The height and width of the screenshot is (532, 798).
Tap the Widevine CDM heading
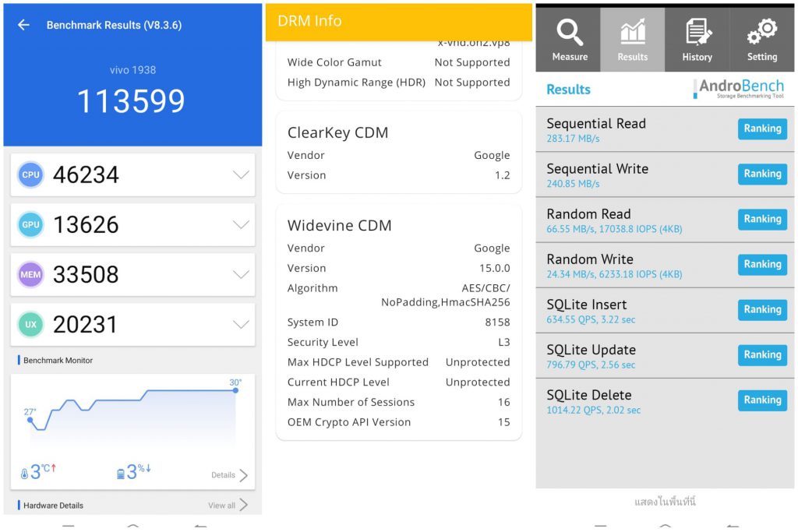click(340, 225)
